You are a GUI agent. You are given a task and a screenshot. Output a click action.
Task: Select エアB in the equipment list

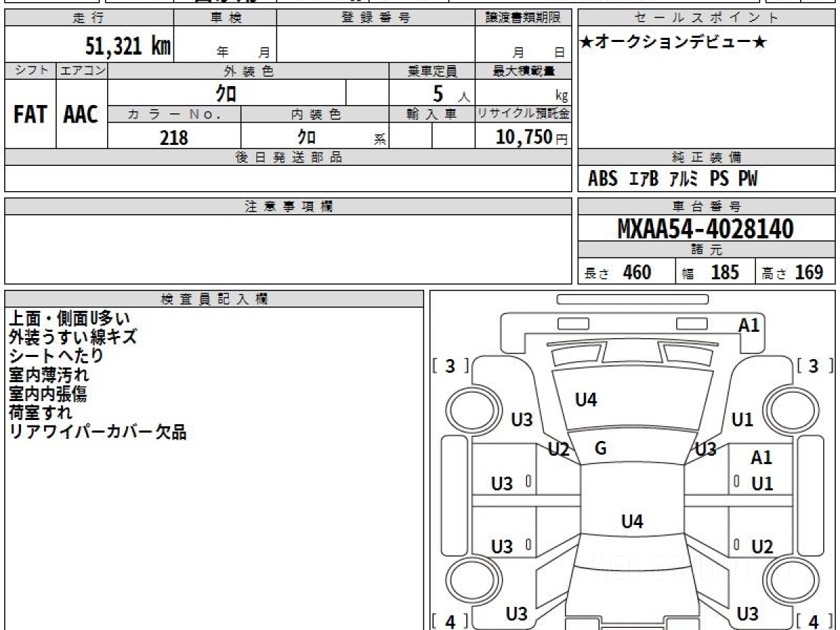point(644,179)
